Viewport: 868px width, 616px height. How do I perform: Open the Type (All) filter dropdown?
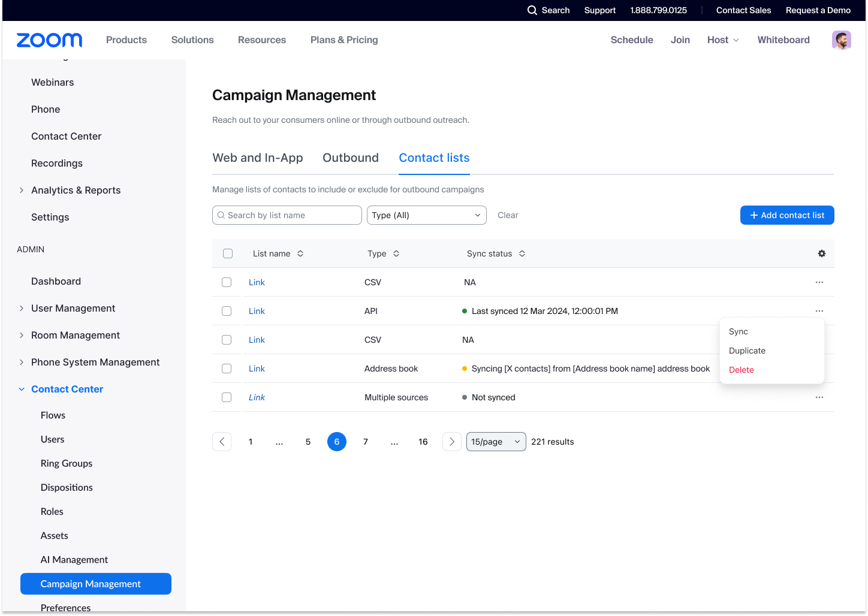[x=427, y=215]
